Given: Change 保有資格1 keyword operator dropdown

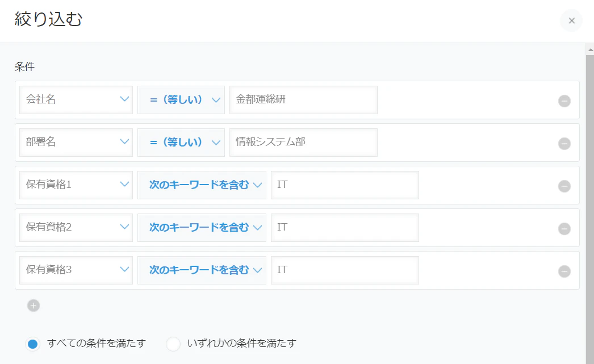Looking at the screenshot, I should pos(202,185).
